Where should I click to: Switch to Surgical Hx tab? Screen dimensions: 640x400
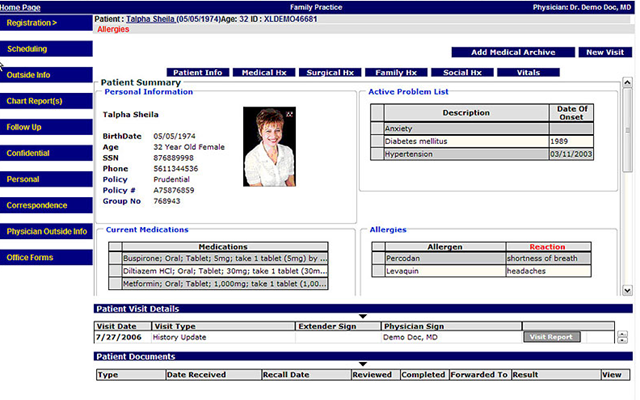330,73
